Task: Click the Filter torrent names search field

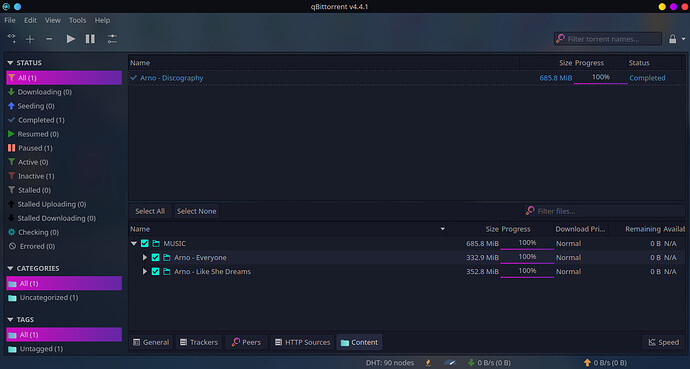Action: click(x=608, y=39)
